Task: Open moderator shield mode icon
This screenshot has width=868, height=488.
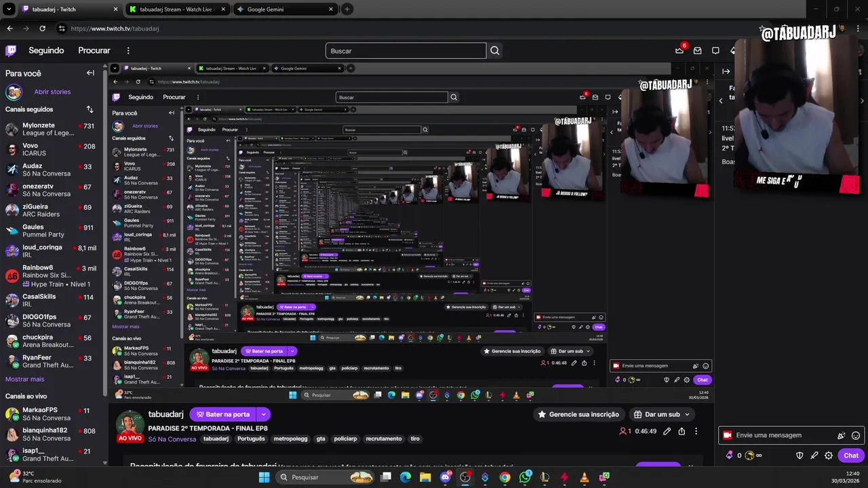Action: point(800,455)
